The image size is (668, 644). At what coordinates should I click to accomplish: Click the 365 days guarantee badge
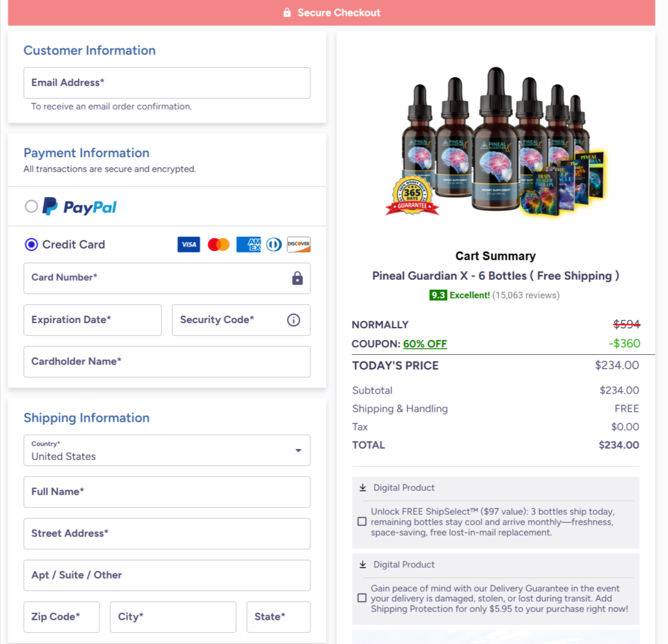412,195
